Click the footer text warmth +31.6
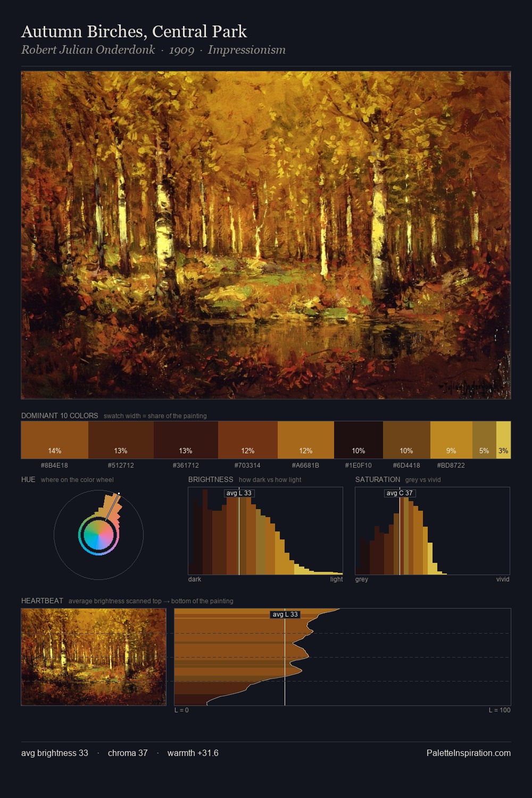Image resolution: width=532 pixels, height=798 pixels. click(193, 753)
